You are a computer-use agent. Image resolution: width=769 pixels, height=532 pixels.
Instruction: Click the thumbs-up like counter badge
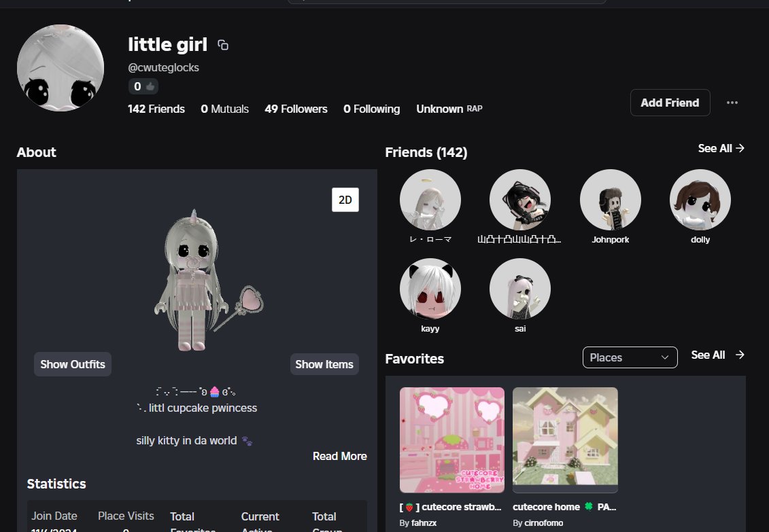tap(143, 86)
